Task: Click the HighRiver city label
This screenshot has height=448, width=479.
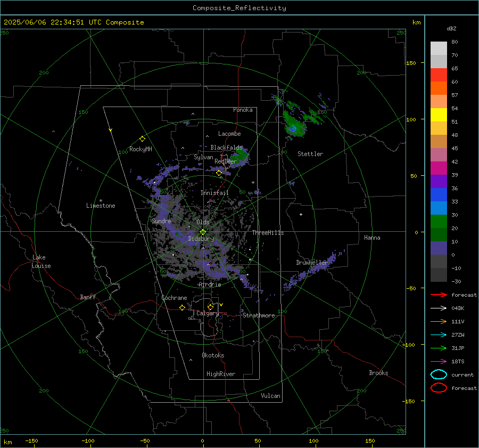Action: point(221,374)
